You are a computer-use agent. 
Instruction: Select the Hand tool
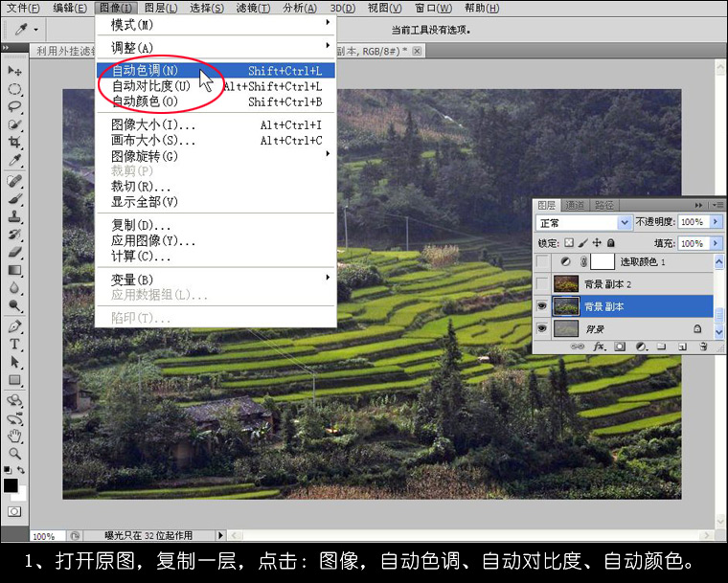tap(14, 436)
